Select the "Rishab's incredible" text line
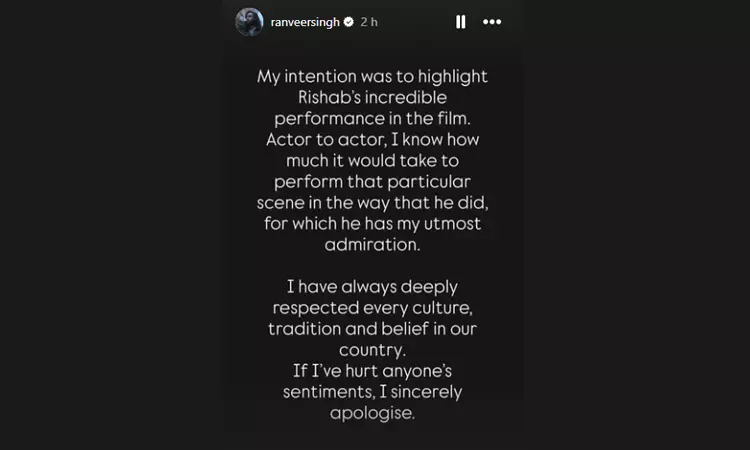This screenshot has width=750, height=450. coord(372,98)
